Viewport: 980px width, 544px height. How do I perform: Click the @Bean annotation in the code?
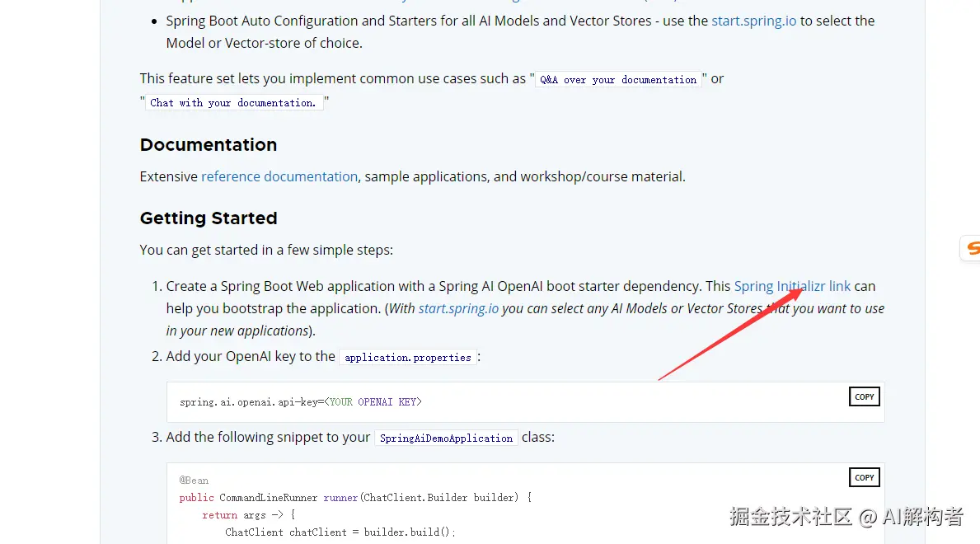(194, 481)
